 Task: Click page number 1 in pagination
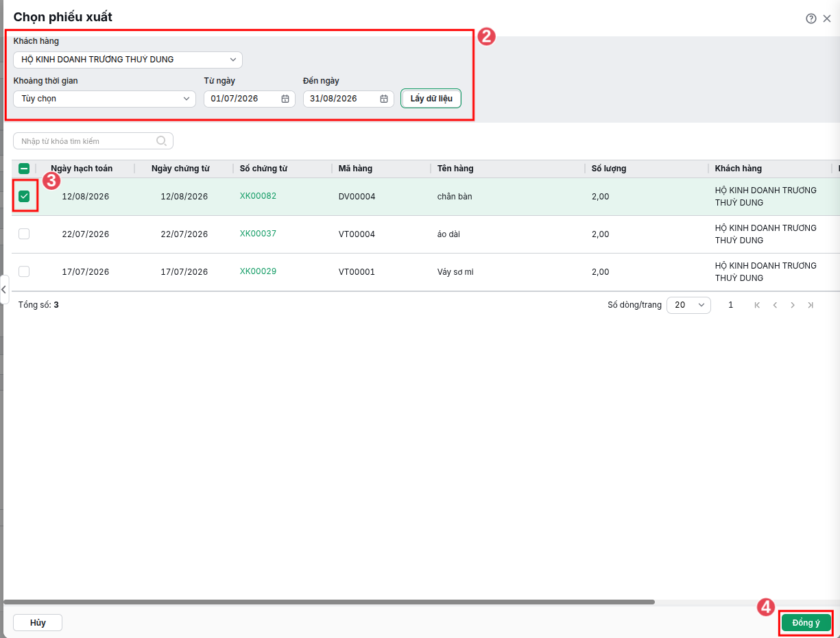(731, 305)
